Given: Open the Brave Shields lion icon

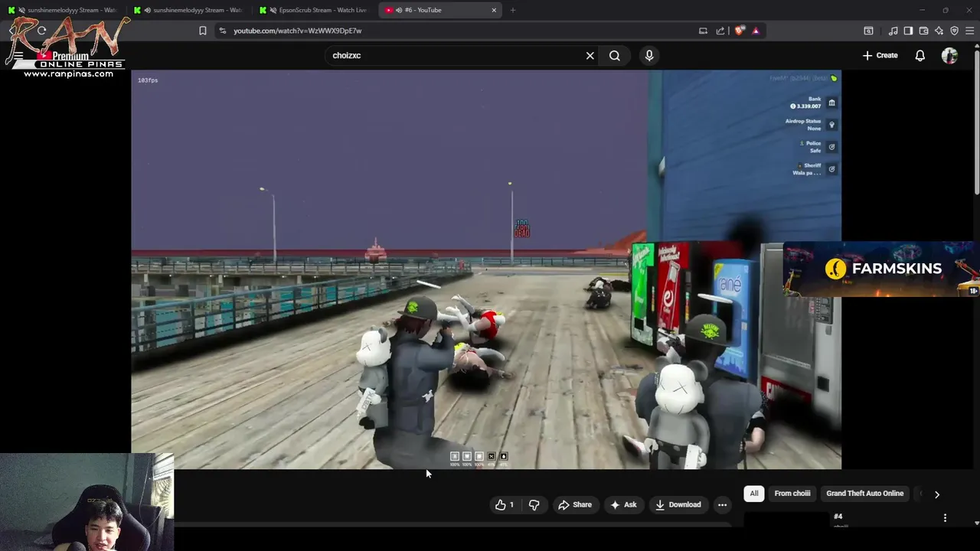Looking at the screenshot, I should (739, 31).
